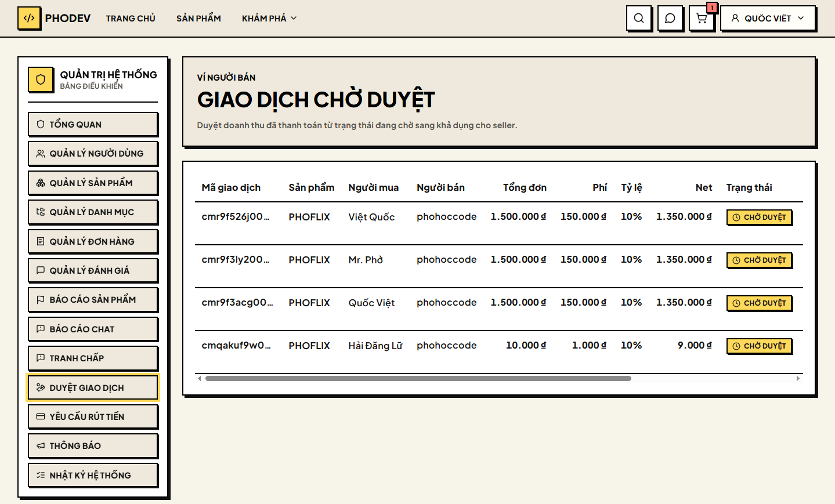Click the Tổng đơn column header
Viewport: 835px width, 504px height.
(525, 187)
